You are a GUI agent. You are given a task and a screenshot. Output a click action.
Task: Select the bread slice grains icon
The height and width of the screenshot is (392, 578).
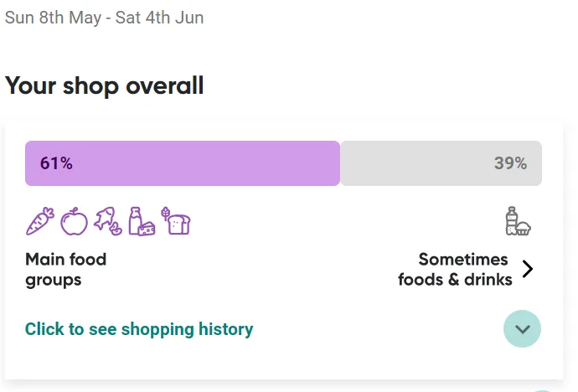click(x=176, y=221)
